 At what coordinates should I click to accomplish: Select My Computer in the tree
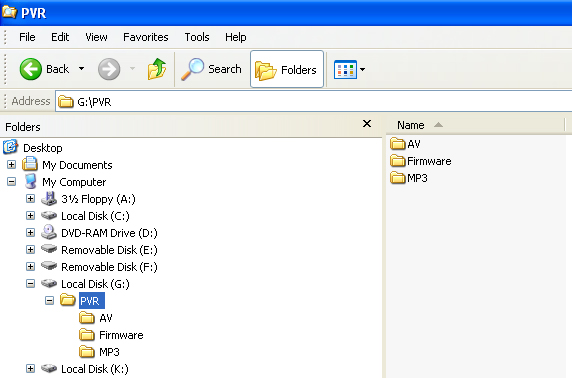74,182
